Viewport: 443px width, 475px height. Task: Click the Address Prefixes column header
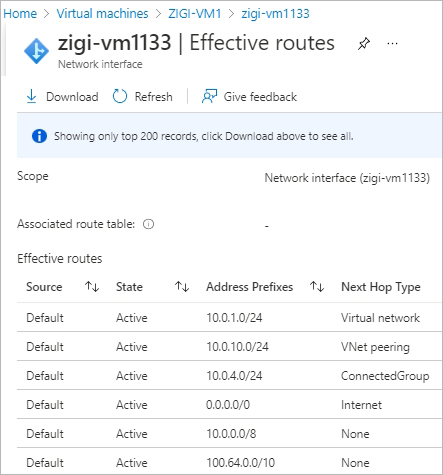pyautogui.click(x=250, y=287)
